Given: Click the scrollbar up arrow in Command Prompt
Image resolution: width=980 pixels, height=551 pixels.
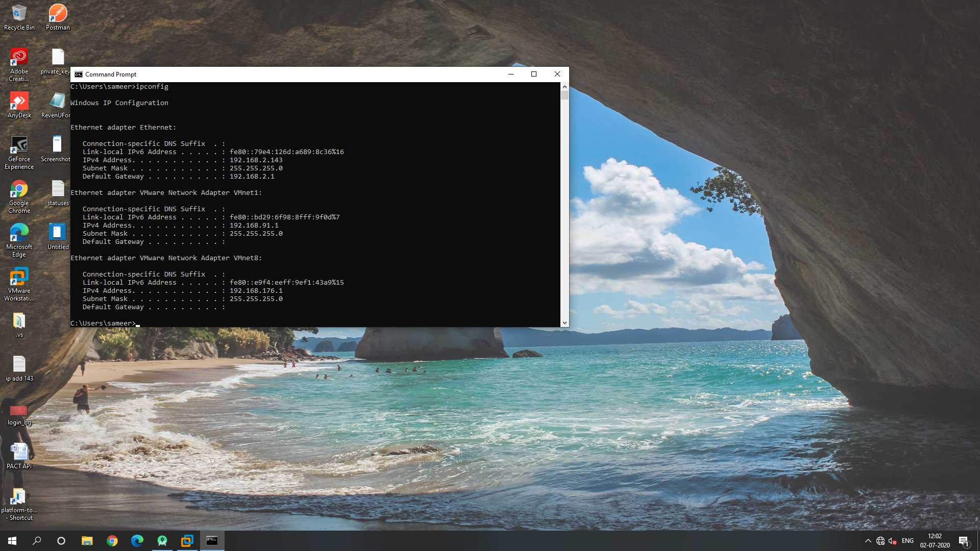Looking at the screenshot, I should coord(565,87).
